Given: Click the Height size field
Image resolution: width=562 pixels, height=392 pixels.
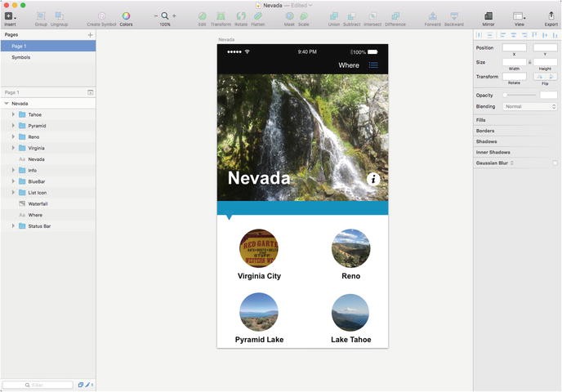Looking at the screenshot, I should (545, 62).
